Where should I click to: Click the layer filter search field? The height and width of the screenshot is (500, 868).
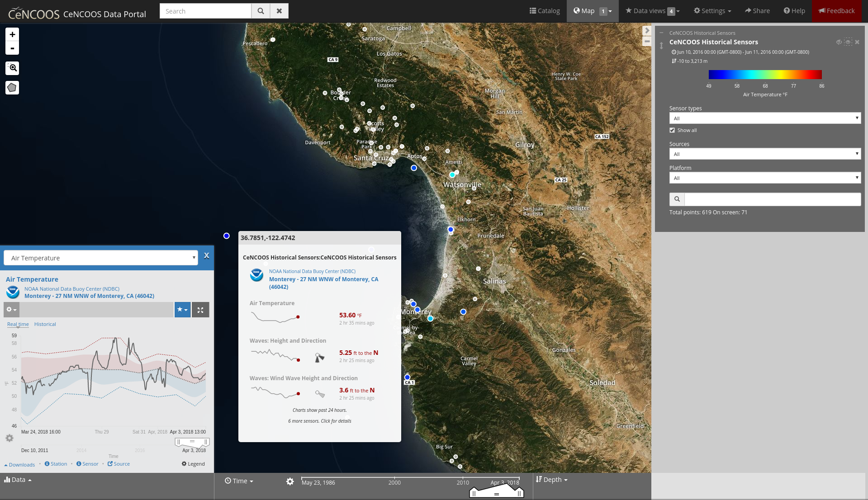[x=773, y=199]
